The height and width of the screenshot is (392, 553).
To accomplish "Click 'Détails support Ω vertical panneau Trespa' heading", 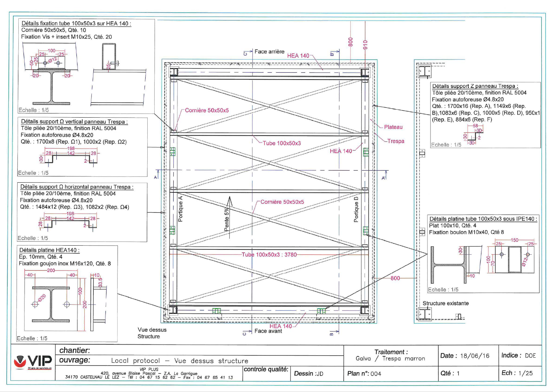I will pyautogui.click(x=74, y=121).
